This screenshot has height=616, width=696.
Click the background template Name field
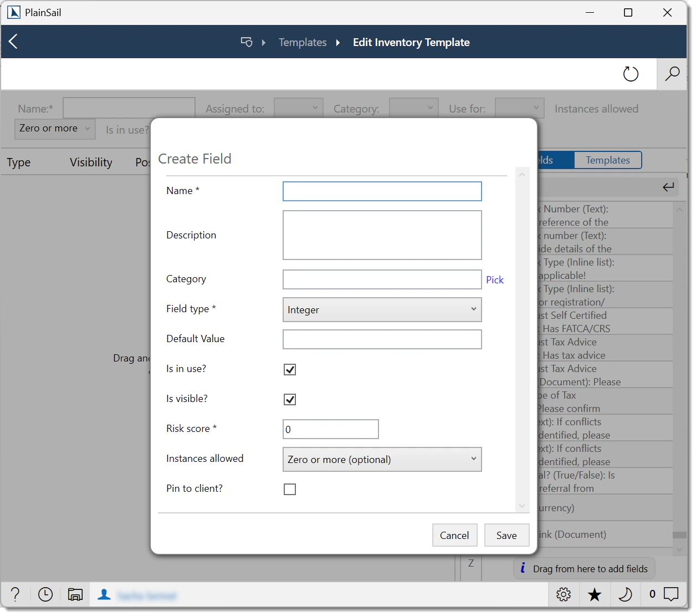129,109
